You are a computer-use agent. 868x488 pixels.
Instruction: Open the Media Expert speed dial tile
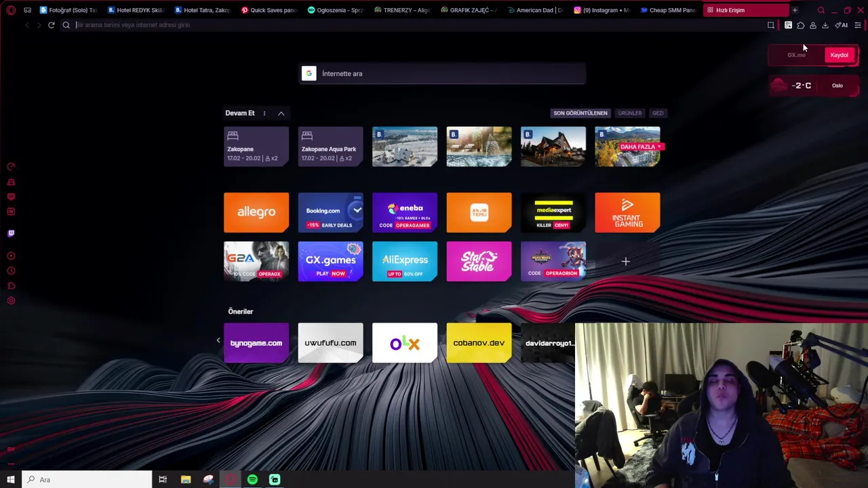(553, 212)
